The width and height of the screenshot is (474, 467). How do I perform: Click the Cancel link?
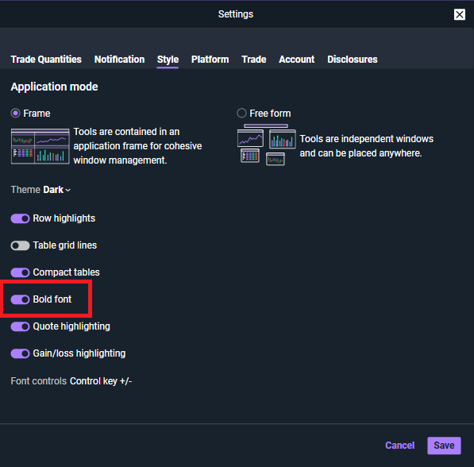click(400, 446)
